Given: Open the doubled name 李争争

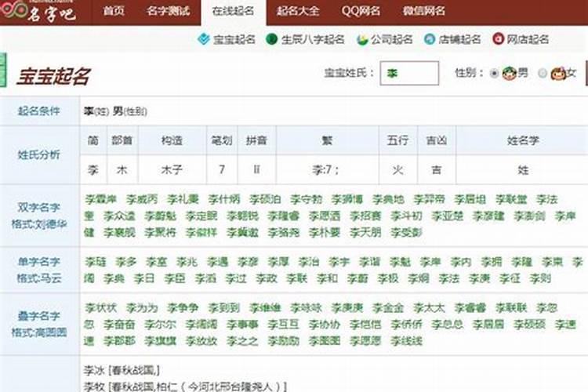Looking at the screenshot, I should pos(183,308).
